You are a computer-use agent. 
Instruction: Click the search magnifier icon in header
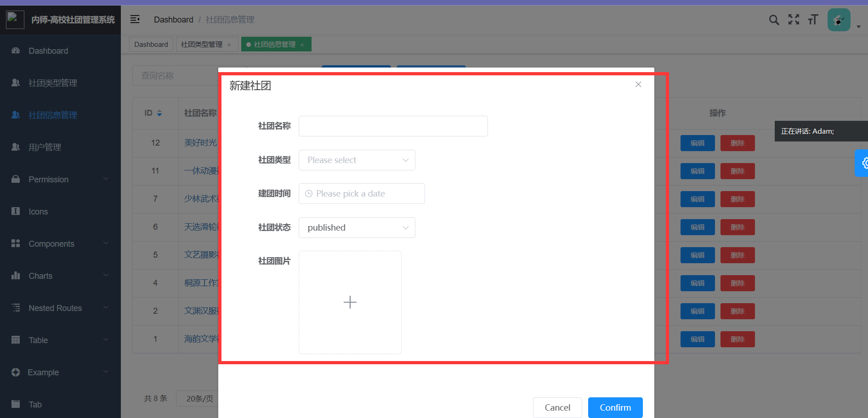click(774, 20)
